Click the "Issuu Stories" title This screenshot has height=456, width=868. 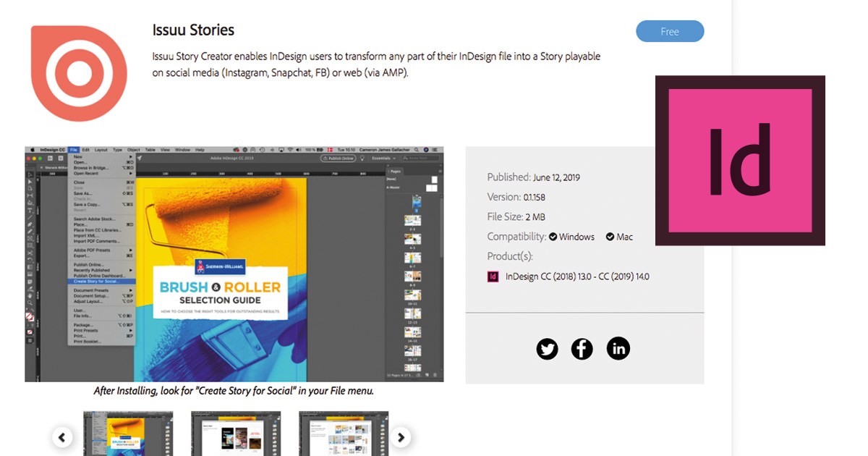193,30
